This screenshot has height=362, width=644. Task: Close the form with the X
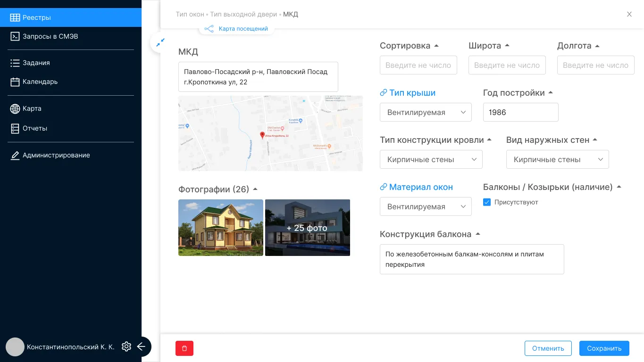[629, 14]
